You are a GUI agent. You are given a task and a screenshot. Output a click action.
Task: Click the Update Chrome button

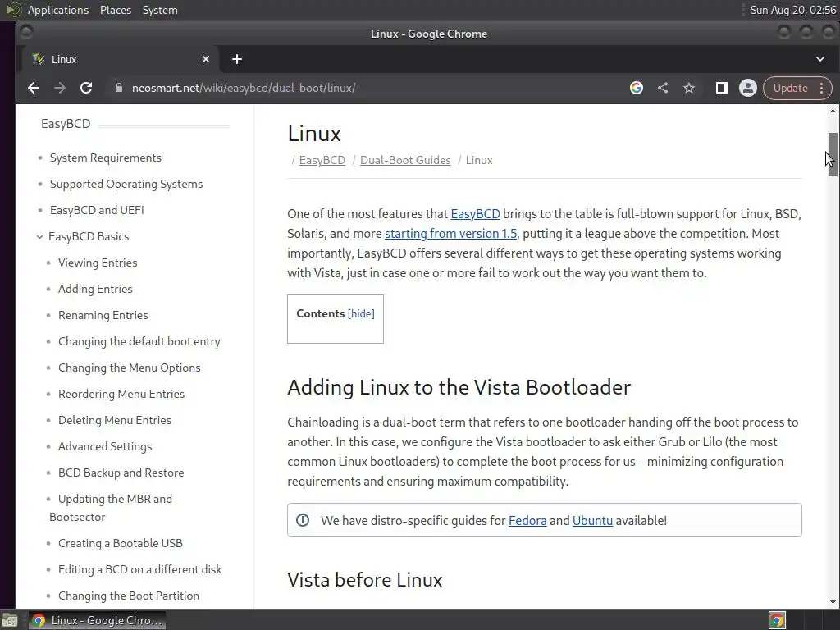790,88
